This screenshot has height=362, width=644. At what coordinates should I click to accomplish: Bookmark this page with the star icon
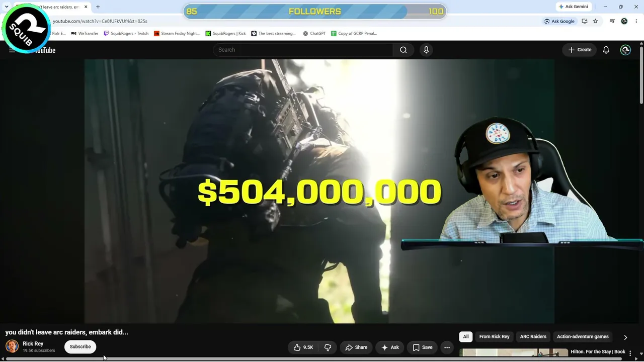(x=595, y=21)
